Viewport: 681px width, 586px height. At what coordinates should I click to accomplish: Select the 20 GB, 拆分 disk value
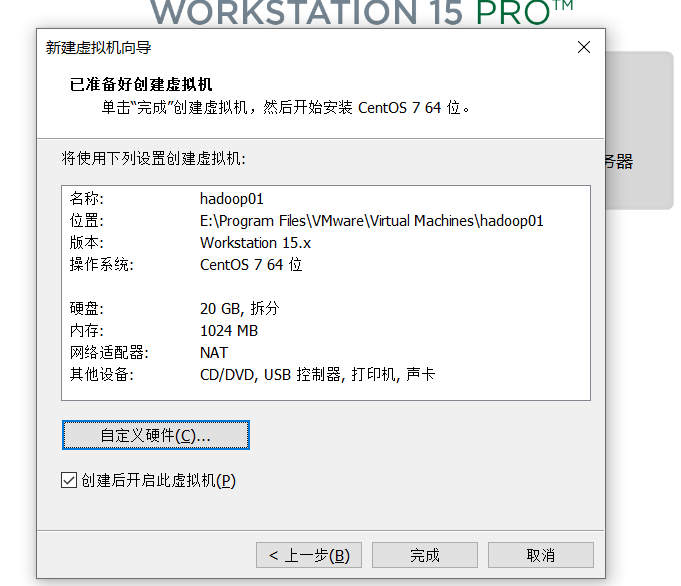tap(239, 308)
